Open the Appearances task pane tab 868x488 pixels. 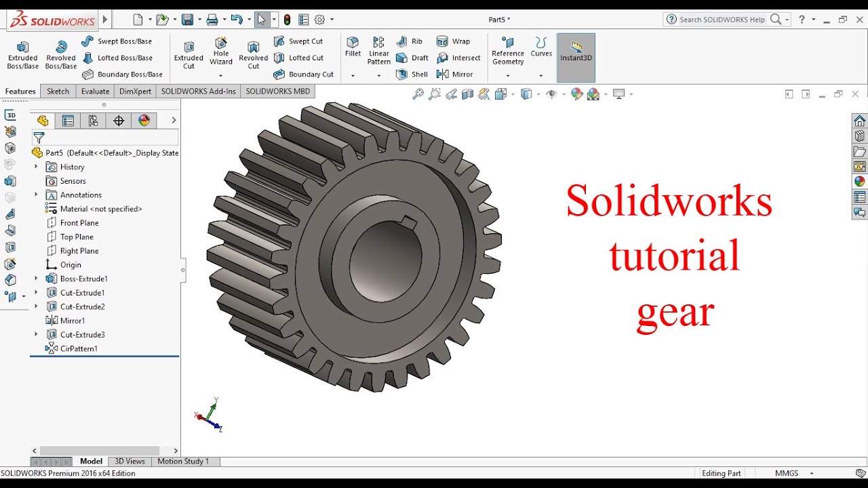tap(859, 182)
